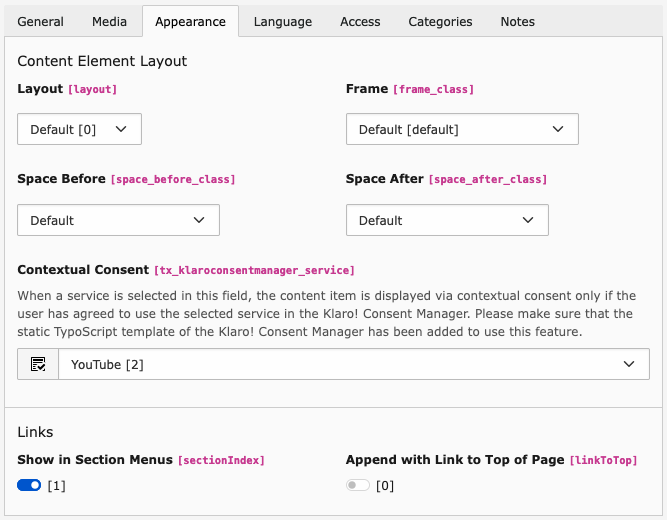This screenshot has width=667, height=520.
Task: Disable the Show in Section Menus toggle
Action: coord(29,485)
